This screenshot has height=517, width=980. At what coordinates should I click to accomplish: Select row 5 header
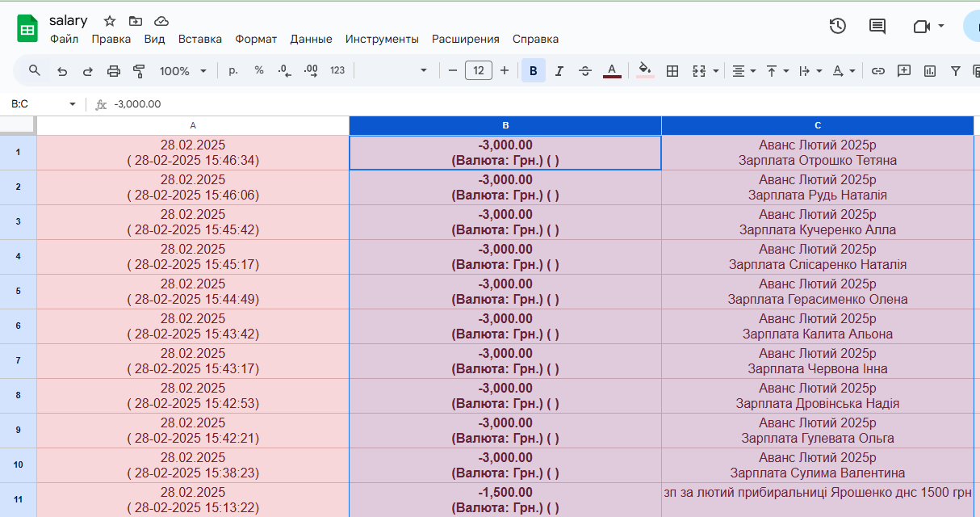18,291
